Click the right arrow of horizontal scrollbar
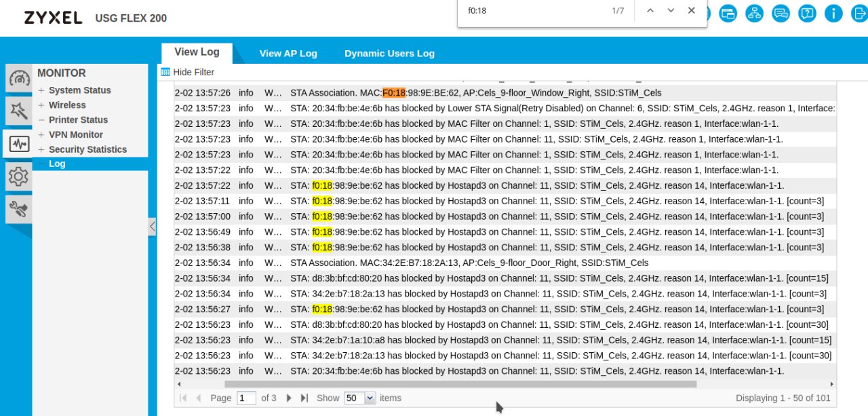868x416 pixels. pyautogui.click(x=831, y=384)
